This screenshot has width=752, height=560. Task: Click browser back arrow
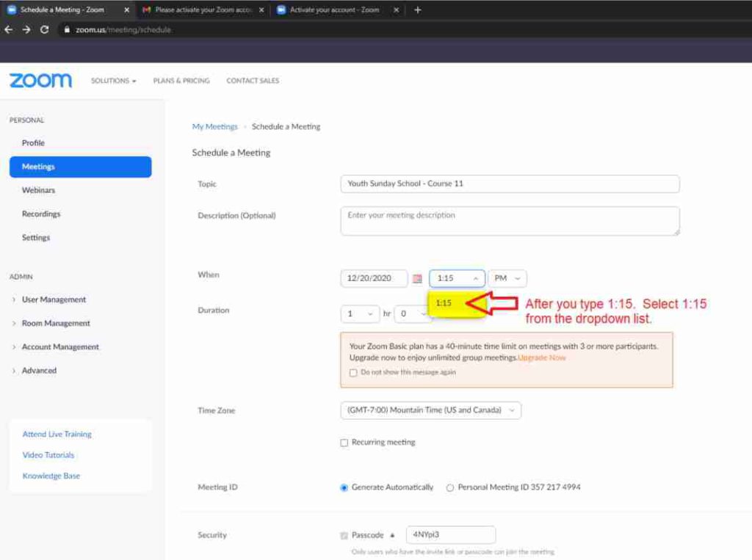point(9,30)
